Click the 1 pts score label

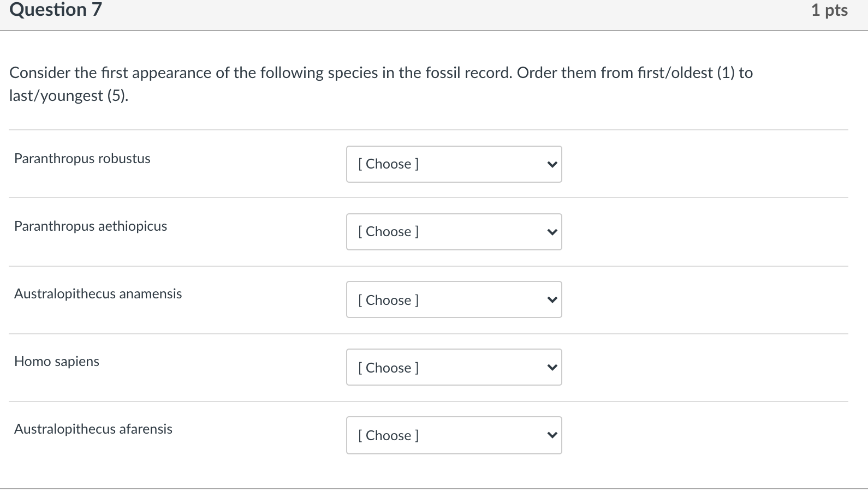click(829, 10)
